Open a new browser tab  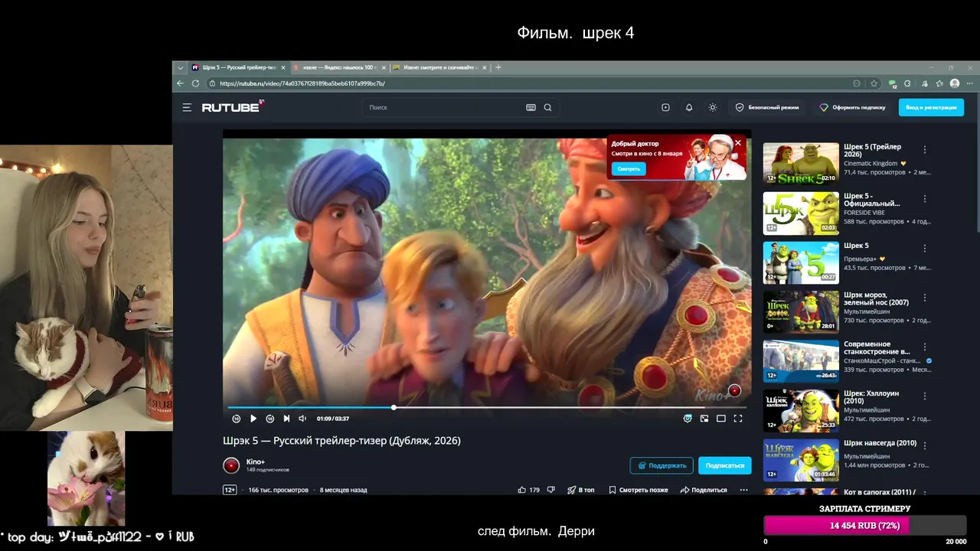(x=498, y=67)
